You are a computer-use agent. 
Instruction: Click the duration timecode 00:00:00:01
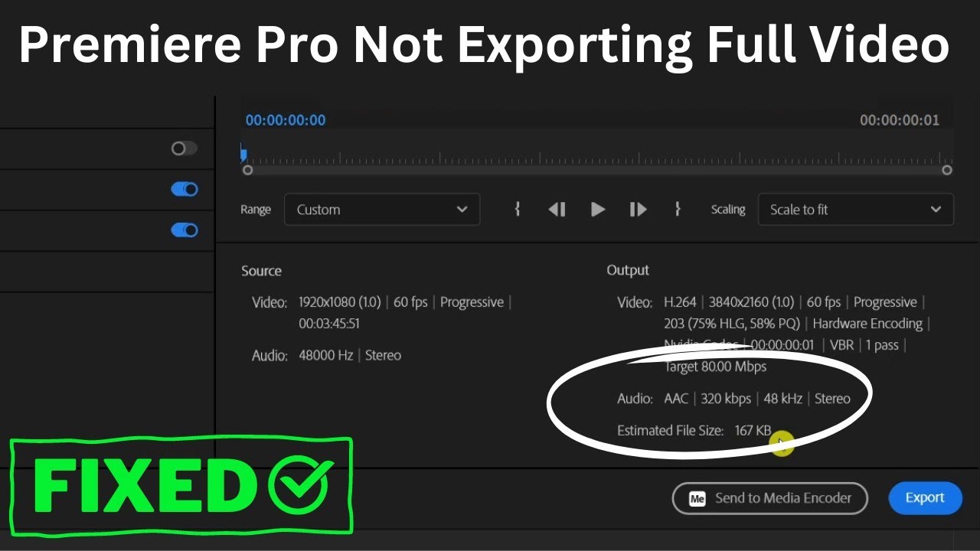(900, 120)
